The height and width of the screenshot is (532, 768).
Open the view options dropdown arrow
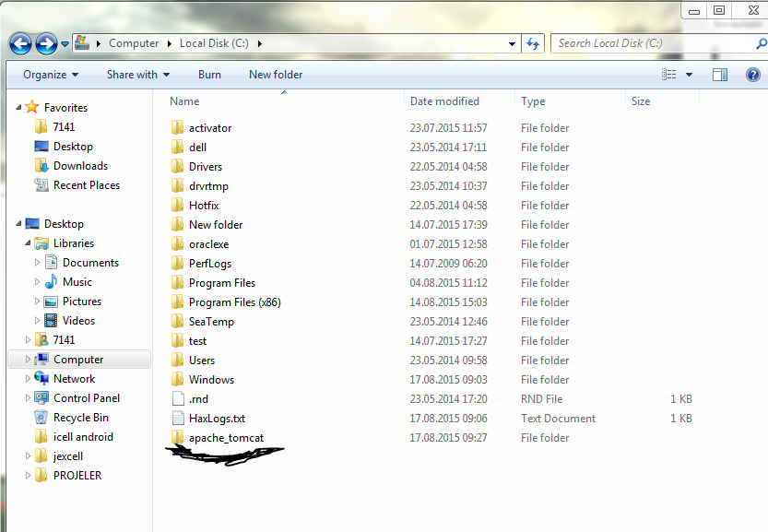(689, 75)
